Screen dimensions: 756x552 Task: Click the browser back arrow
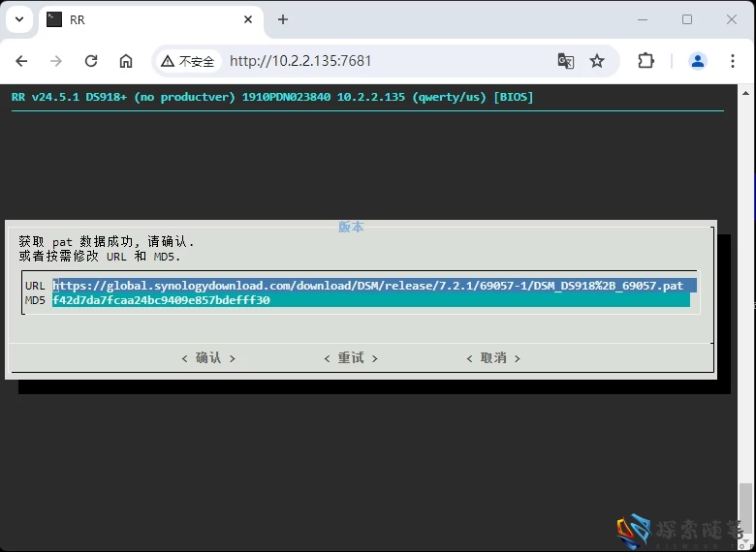(x=21, y=61)
